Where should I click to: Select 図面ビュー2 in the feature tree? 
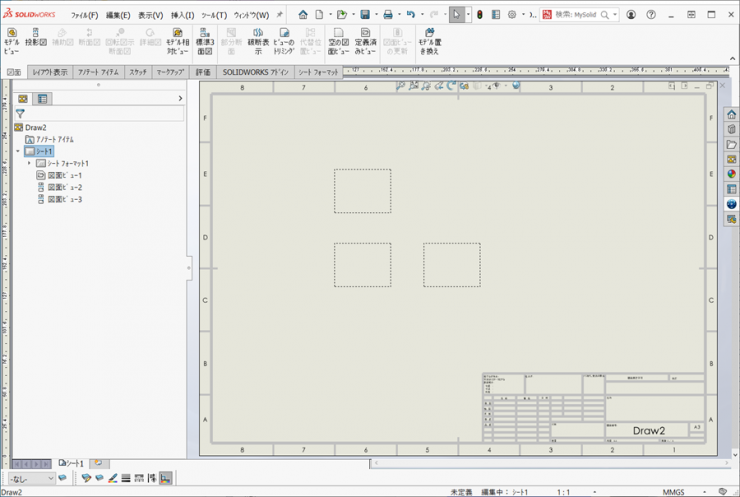[x=64, y=187]
